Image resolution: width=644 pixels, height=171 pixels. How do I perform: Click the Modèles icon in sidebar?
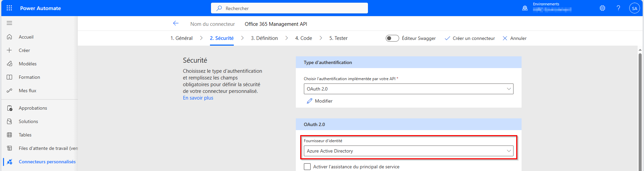coord(9,64)
